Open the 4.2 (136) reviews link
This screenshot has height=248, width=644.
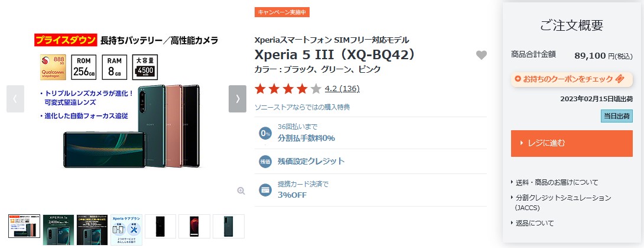coord(342,88)
